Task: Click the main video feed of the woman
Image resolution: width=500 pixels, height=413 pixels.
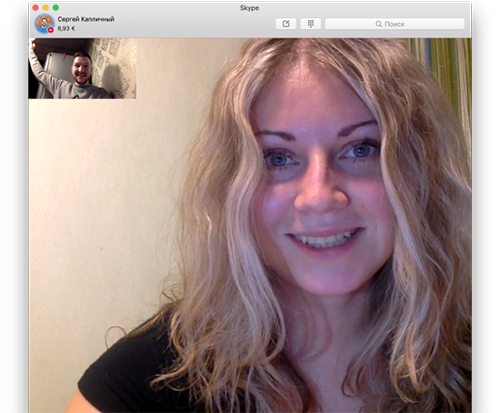Action: click(250, 225)
